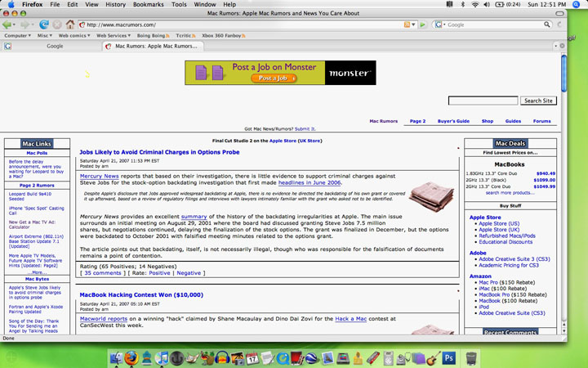Open Refurbished Macs/iPods link
588x368 pixels.
tap(507, 236)
